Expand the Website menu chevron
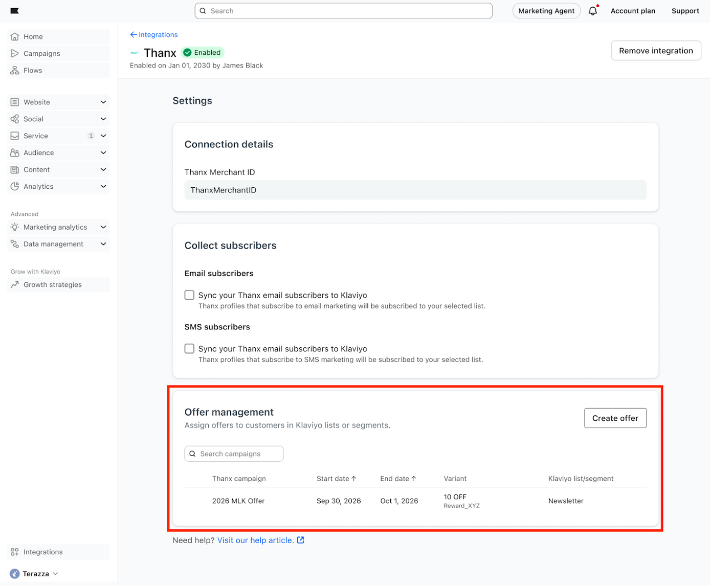The height and width of the screenshot is (588, 710). (x=103, y=102)
